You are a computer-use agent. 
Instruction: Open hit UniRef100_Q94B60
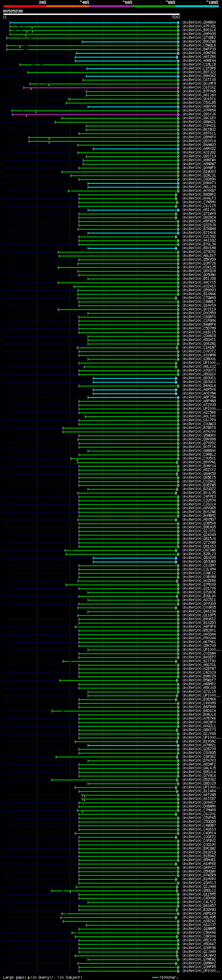[199, 23]
